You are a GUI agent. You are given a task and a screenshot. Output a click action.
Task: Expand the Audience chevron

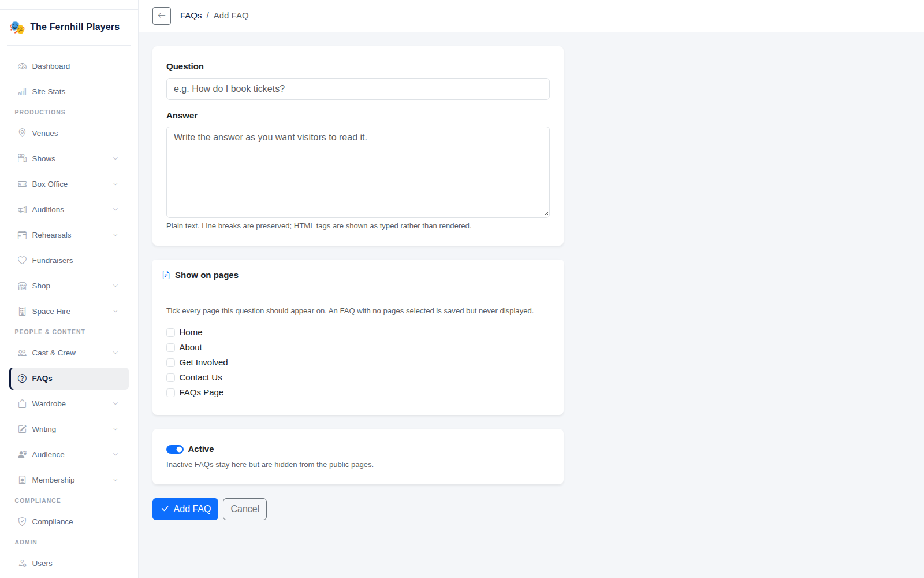115,455
